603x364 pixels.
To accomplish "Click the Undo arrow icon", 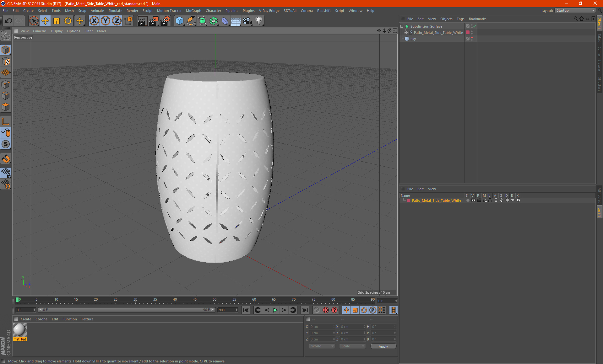I will click(x=8, y=21).
